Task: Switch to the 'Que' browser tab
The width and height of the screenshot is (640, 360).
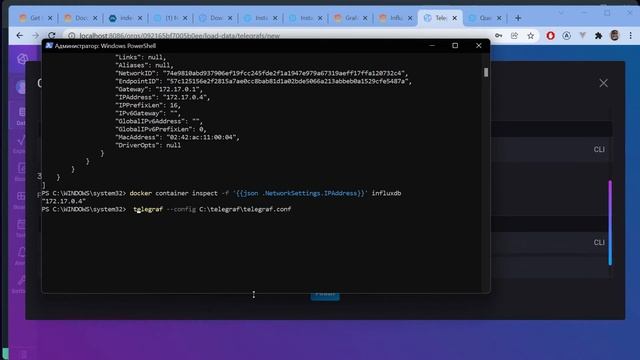Action: pos(485,18)
